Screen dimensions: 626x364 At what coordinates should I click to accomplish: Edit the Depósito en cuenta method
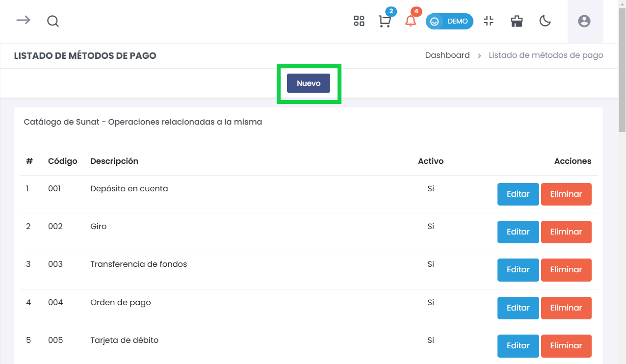[518, 194]
